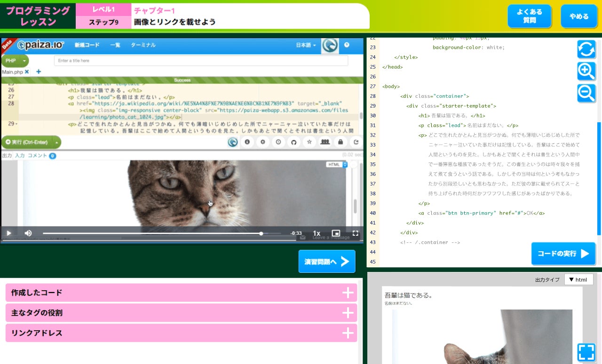Click the clock icon in paiza.io toolbar
This screenshot has width=602, height=364.
(x=278, y=142)
